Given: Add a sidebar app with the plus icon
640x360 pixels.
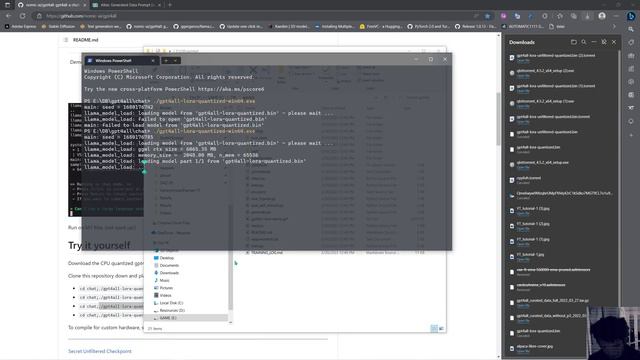Looking at the screenshot, I should tap(631, 135).
